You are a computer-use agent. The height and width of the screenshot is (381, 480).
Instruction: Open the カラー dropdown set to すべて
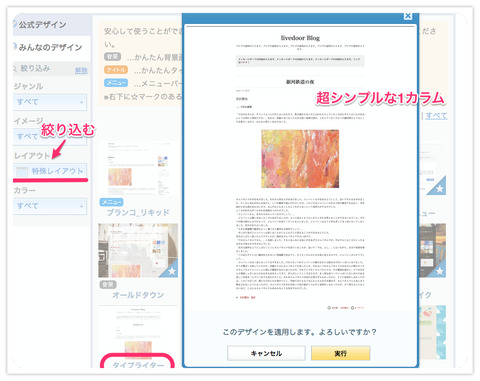click(50, 206)
